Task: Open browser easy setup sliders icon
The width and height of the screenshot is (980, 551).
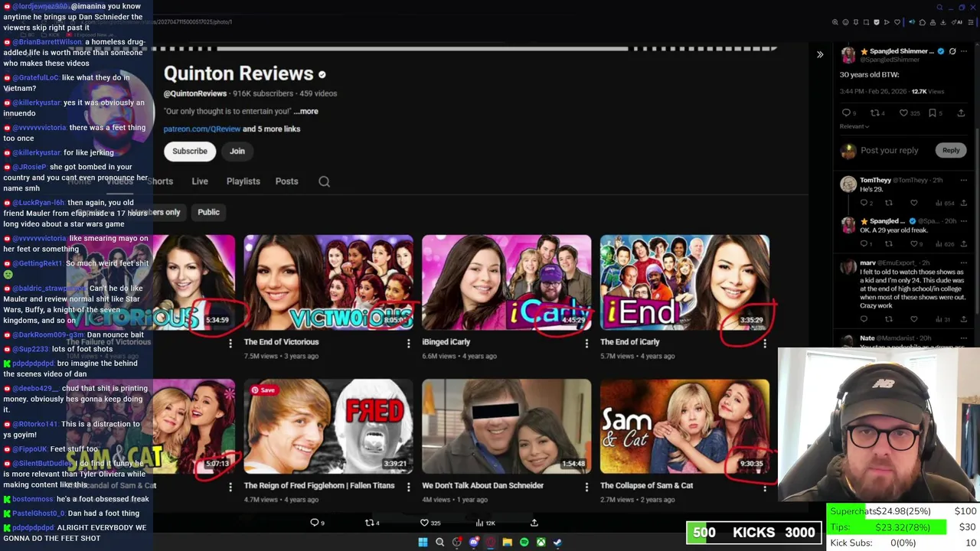Action: coord(970,22)
